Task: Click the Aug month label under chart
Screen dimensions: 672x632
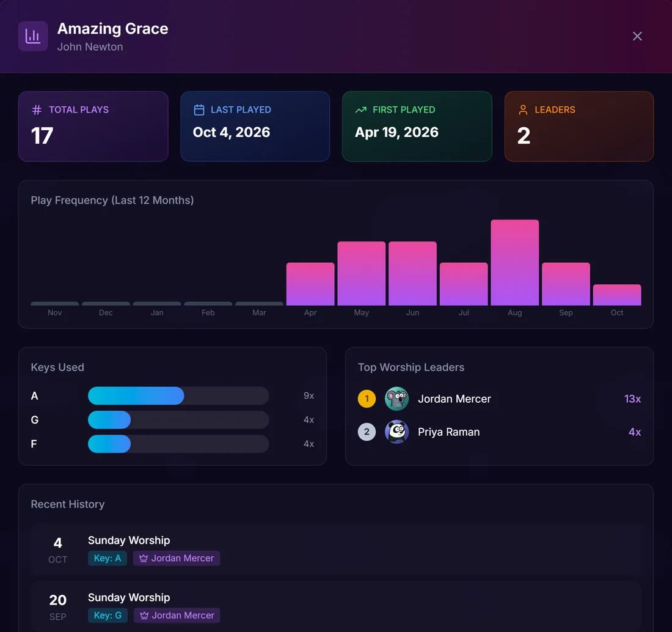Action: point(515,312)
